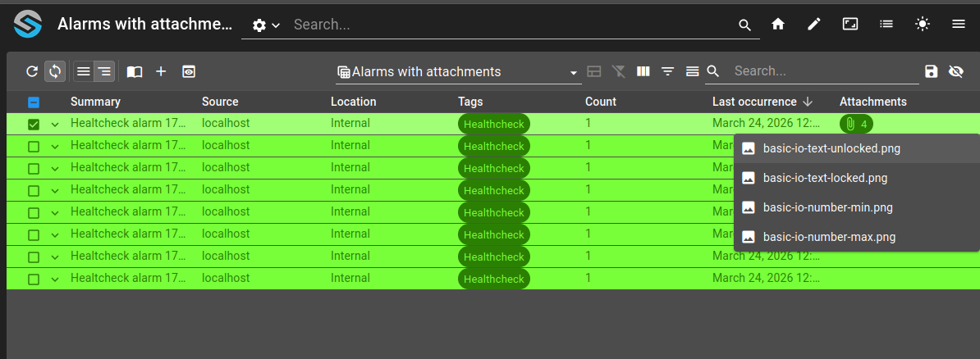
Task: Toggle fullscreen mode with the header icon
Action: [x=850, y=25]
